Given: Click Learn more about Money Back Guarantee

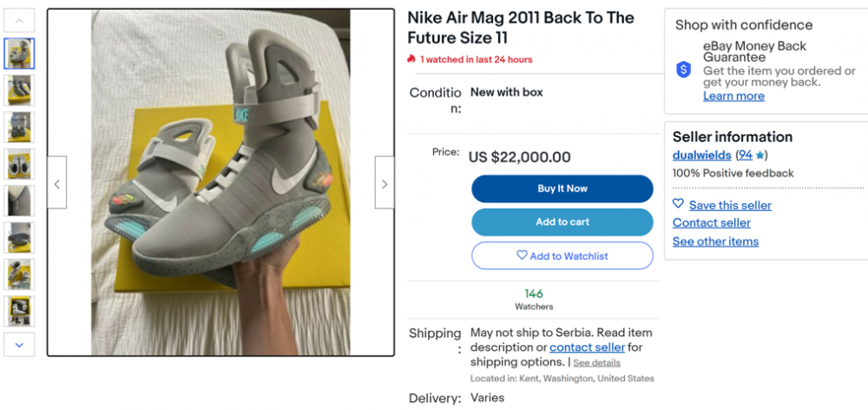Looking at the screenshot, I should (x=733, y=96).
